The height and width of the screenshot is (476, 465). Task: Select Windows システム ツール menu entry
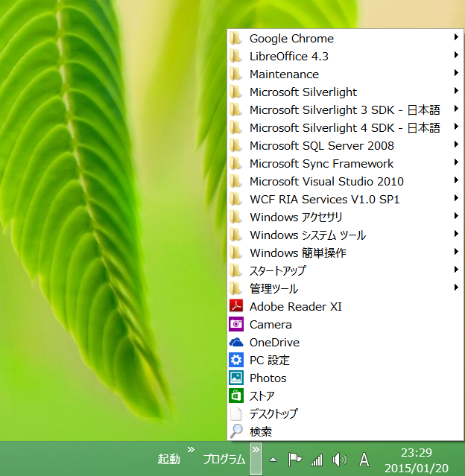coord(345,235)
